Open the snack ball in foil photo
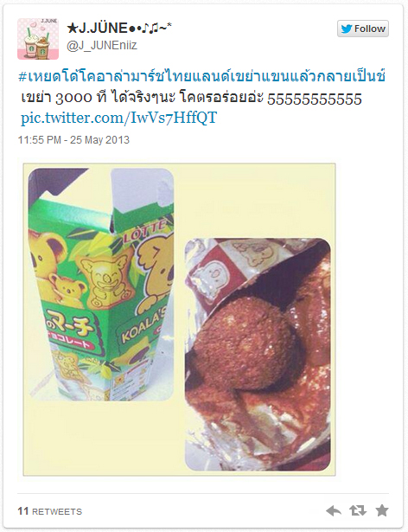Screen dimensions: 408x532 point(258,354)
